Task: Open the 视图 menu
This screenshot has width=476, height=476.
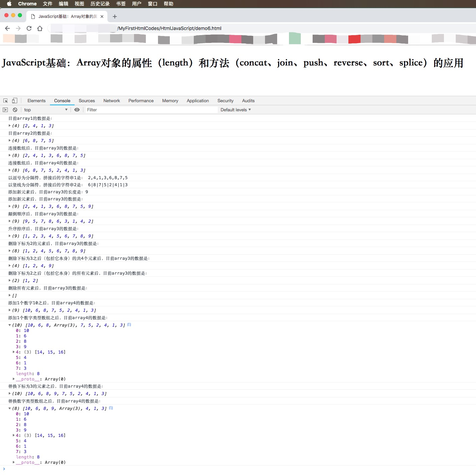Action: tap(79, 4)
